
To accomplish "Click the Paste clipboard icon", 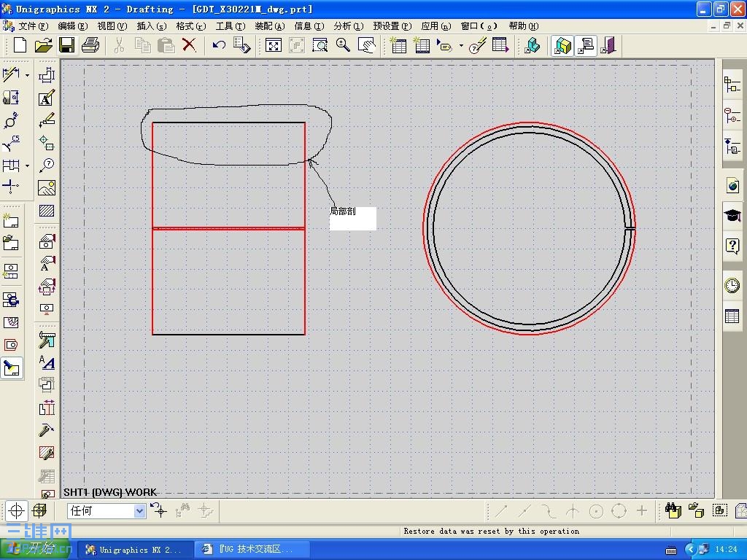I will click(x=166, y=45).
